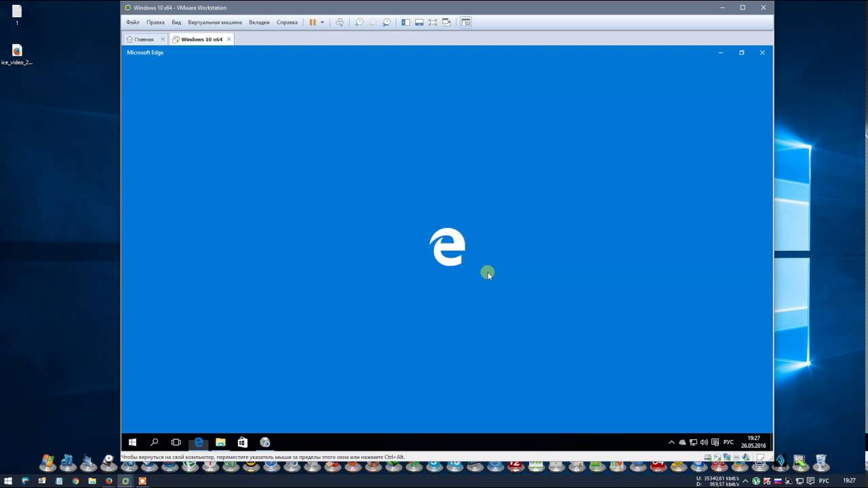The image size is (868, 488).
Task: Expand the power options dropdown arrow
Action: coord(322,22)
